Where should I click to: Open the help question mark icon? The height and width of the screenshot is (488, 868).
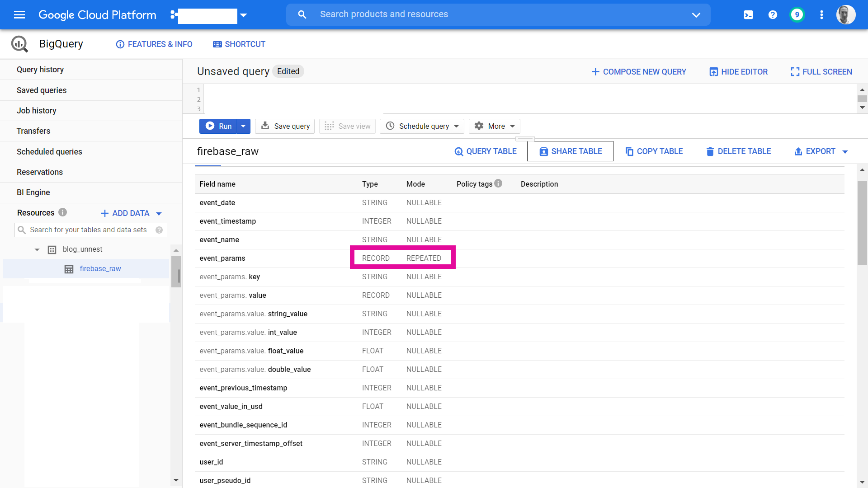(773, 15)
